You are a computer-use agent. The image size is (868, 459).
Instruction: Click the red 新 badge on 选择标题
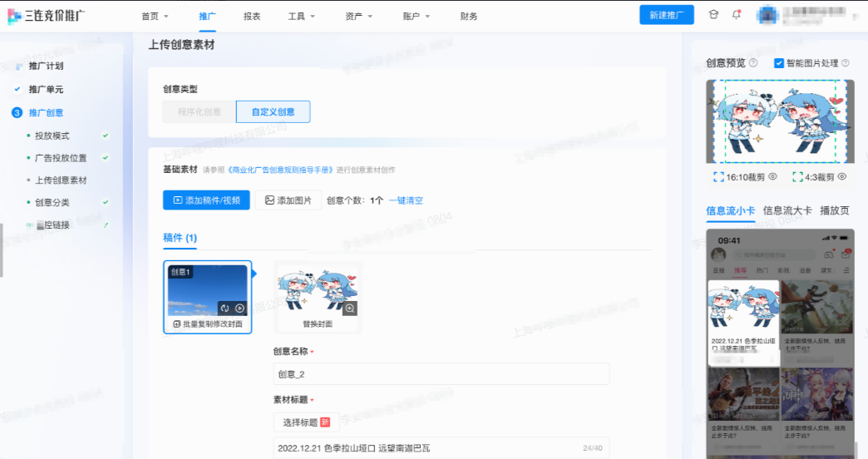pyautogui.click(x=326, y=422)
